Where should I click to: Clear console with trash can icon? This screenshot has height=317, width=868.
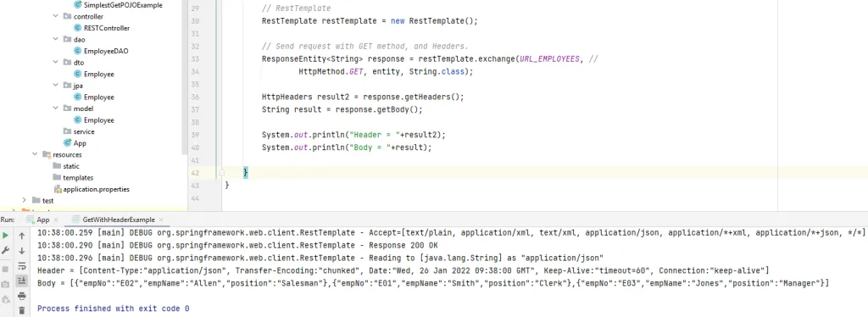[21, 311]
